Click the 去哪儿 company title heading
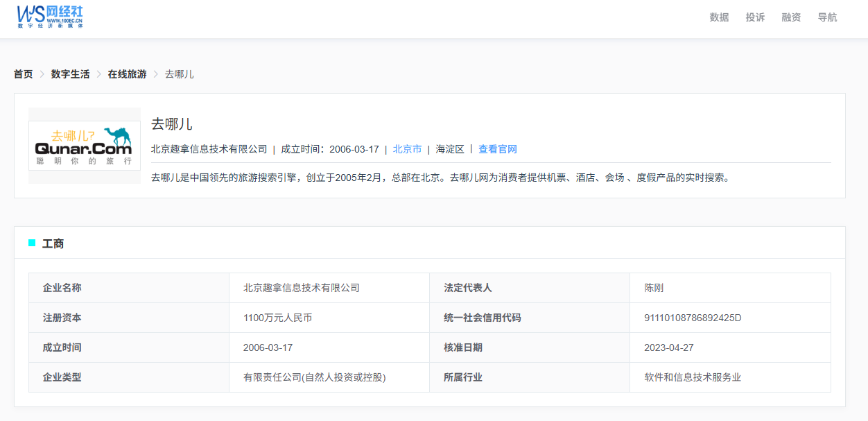 tap(171, 124)
